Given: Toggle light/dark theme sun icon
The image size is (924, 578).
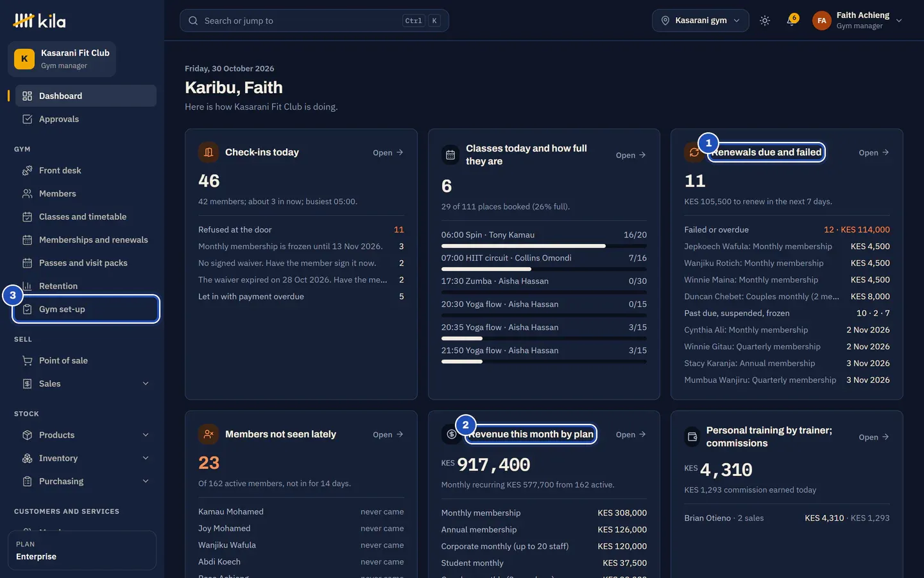Looking at the screenshot, I should (765, 21).
